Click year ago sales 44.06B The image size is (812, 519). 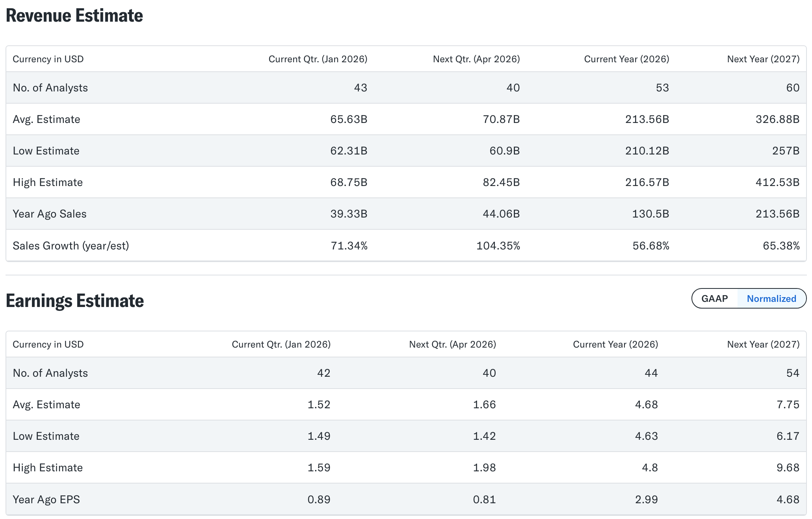(501, 214)
